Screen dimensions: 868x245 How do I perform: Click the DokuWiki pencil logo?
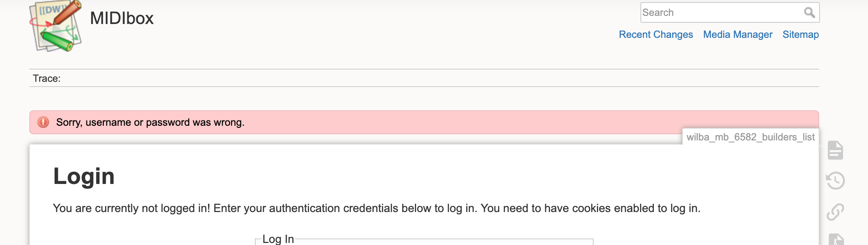(56, 26)
